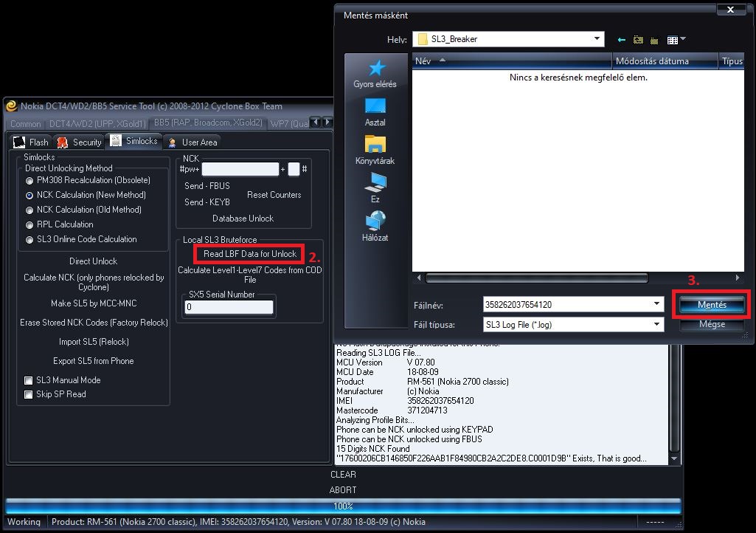Viewport: 756px width, 533px height.
Task: Create a new folder via toolbar icon
Action: coord(654,41)
